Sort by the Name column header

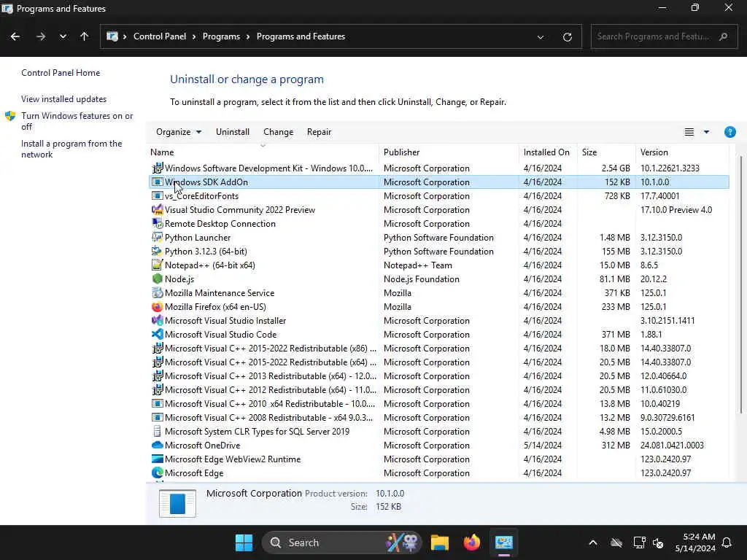click(263, 152)
